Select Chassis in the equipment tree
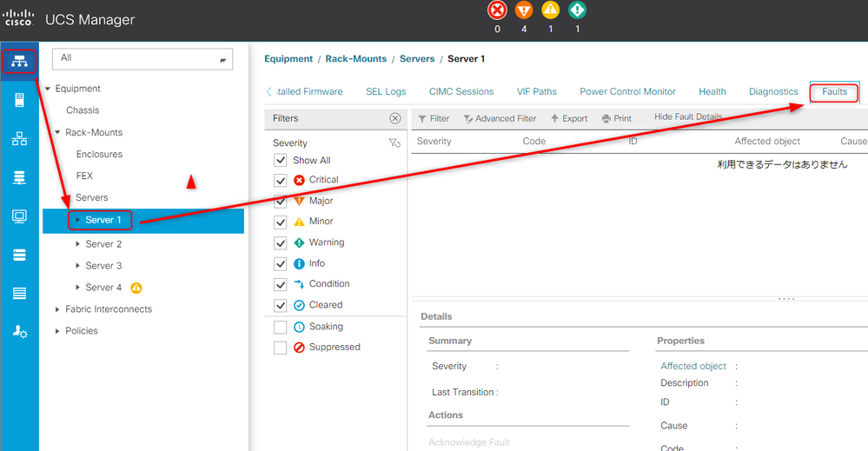The height and width of the screenshot is (451, 868). click(x=83, y=110)
